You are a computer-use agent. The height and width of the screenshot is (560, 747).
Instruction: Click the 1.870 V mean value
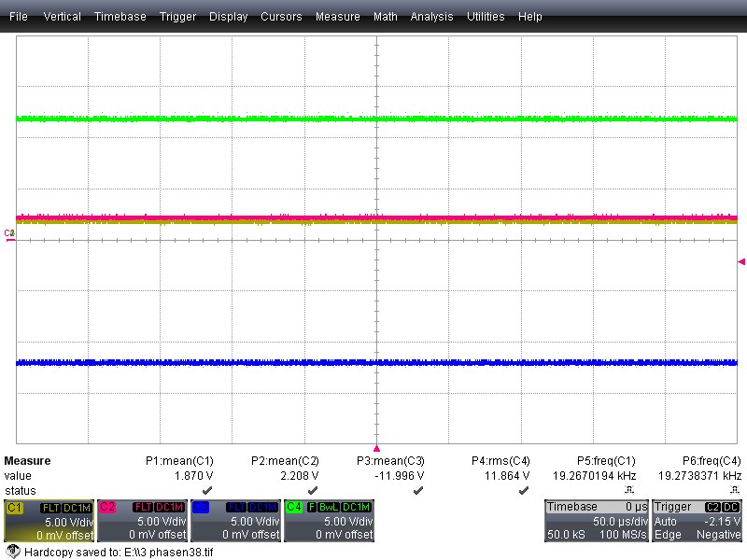193,476
